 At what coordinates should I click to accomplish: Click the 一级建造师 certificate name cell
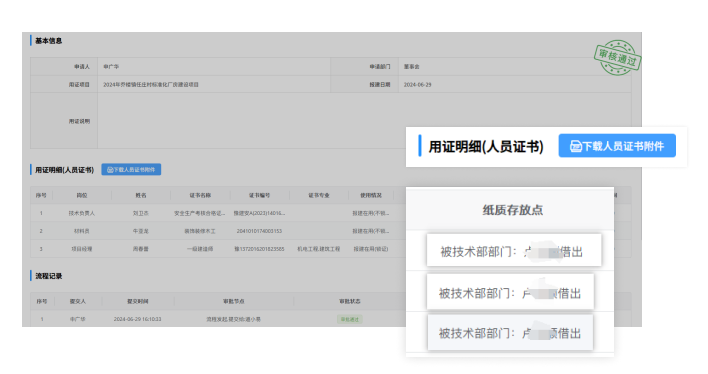click(x=200, y=249)
